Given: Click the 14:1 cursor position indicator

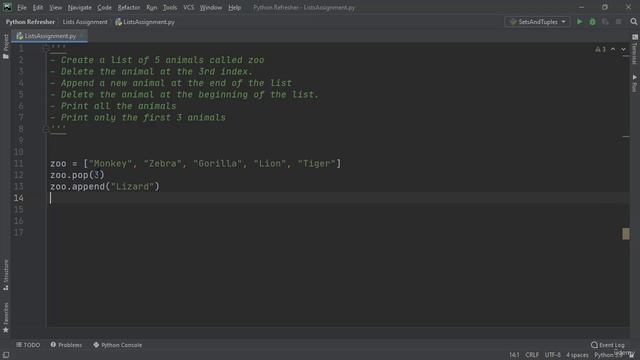Looking at the screenshot, I should (x=514, y=355).
